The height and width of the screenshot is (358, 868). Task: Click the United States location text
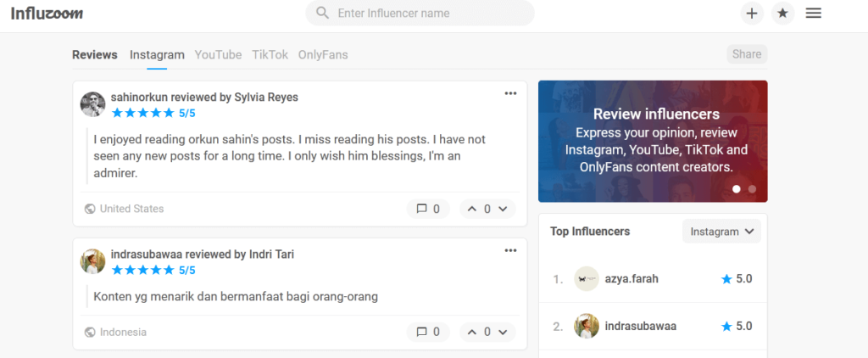[x=131, y=209]
